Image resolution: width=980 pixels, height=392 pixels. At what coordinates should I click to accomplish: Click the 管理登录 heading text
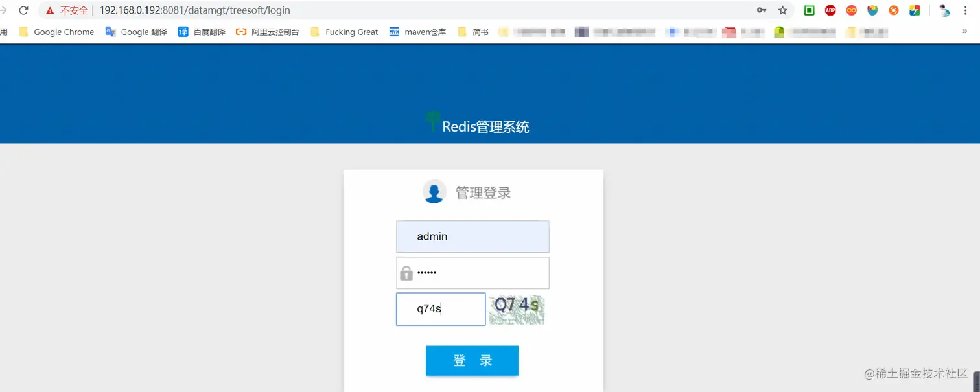[x=484, y=192]
